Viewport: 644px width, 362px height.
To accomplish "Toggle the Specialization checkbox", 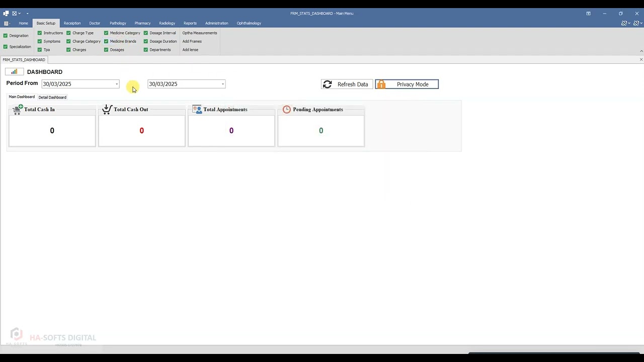I will tap(6, 47).
